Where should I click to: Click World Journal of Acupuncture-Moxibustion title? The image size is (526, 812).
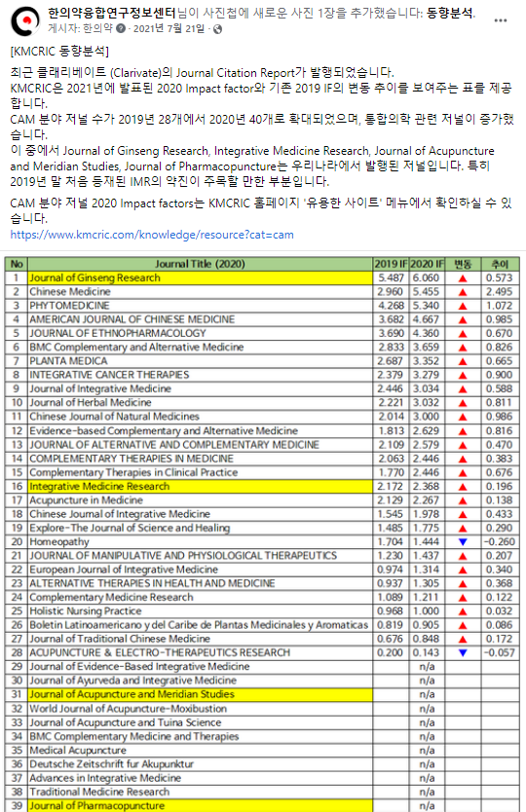(128, 709)
